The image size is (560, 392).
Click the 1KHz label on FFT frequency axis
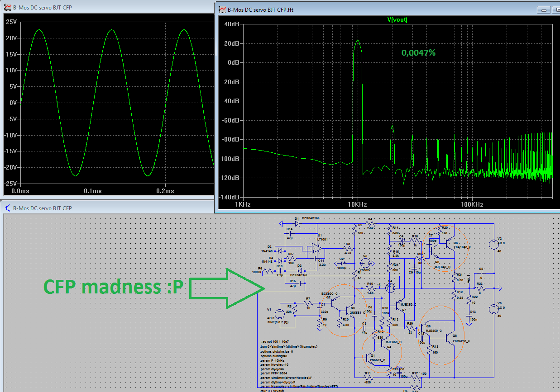[243, 204]
